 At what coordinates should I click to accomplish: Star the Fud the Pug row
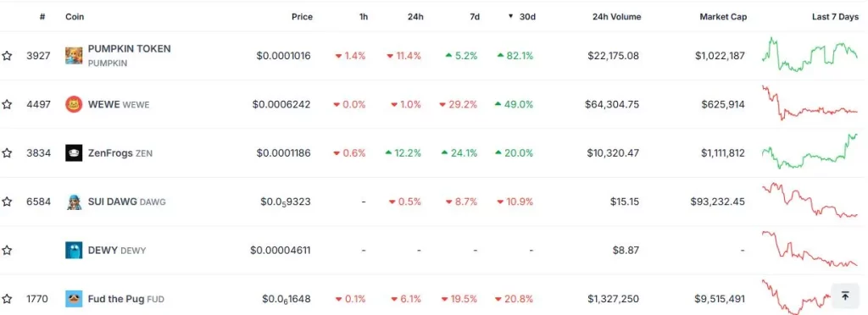tap(7, 299)
